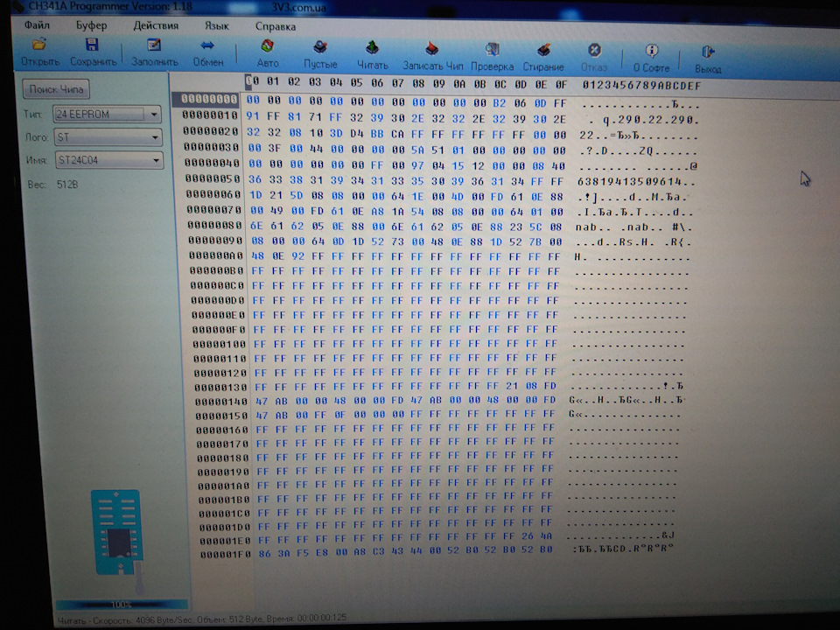Screen dimensions: 840x630
Task: Click the 0123456789ABCDEF ASCII column header
Action: pos(641,85)
